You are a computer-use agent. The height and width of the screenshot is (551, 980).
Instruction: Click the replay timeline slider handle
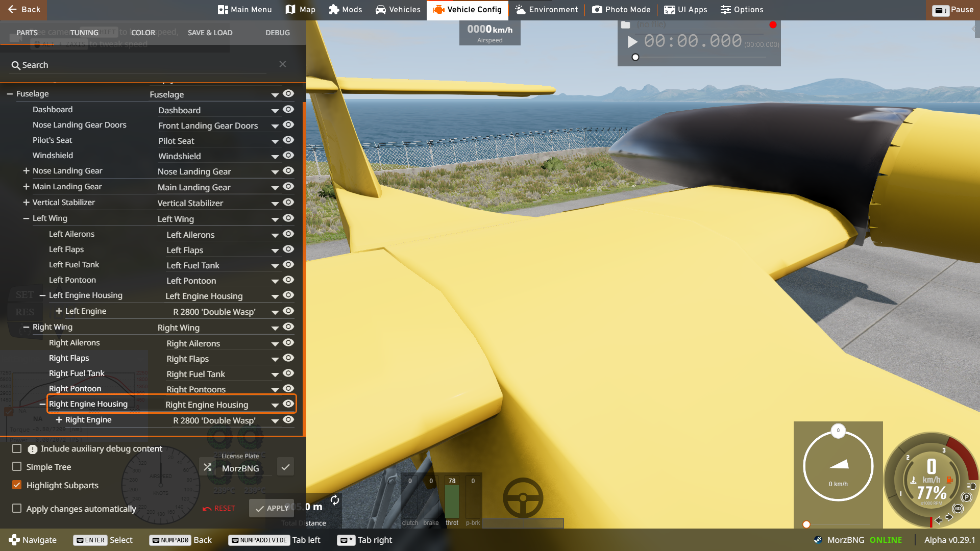635,57
